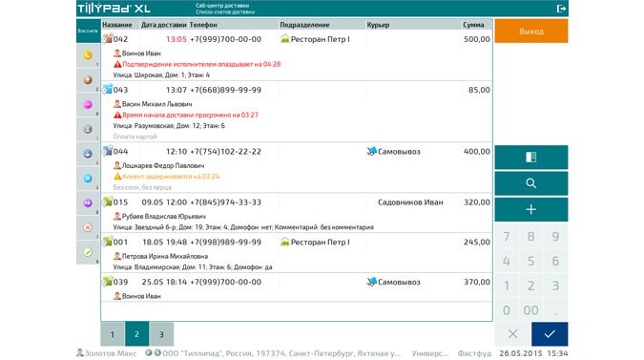The image size is (644, 360).
Task: Filter by red cancelled-orders X icon
Action: tap(88, 227)
